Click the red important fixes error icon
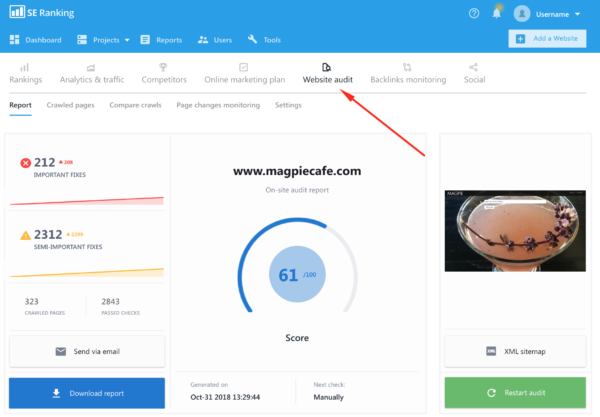 pos(26,163)
